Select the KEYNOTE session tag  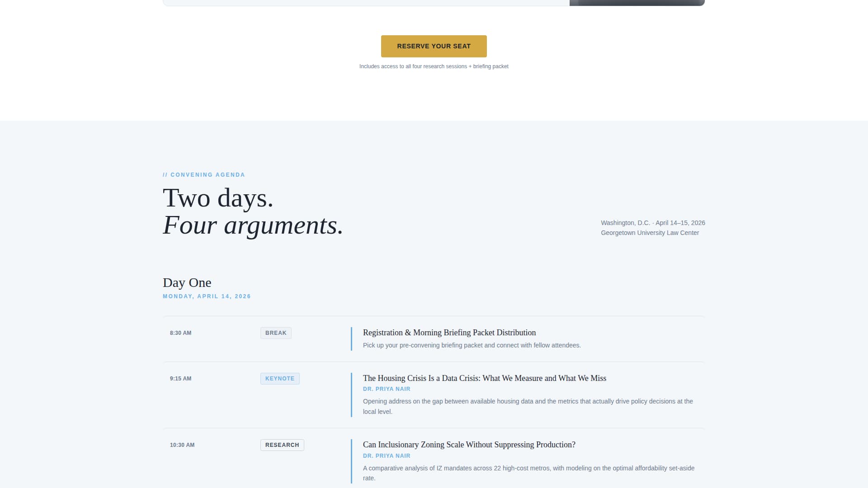pos(279,379)
